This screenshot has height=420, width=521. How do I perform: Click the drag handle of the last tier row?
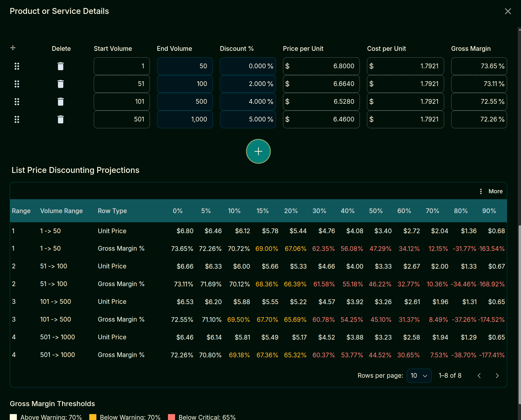coord(17,119)
